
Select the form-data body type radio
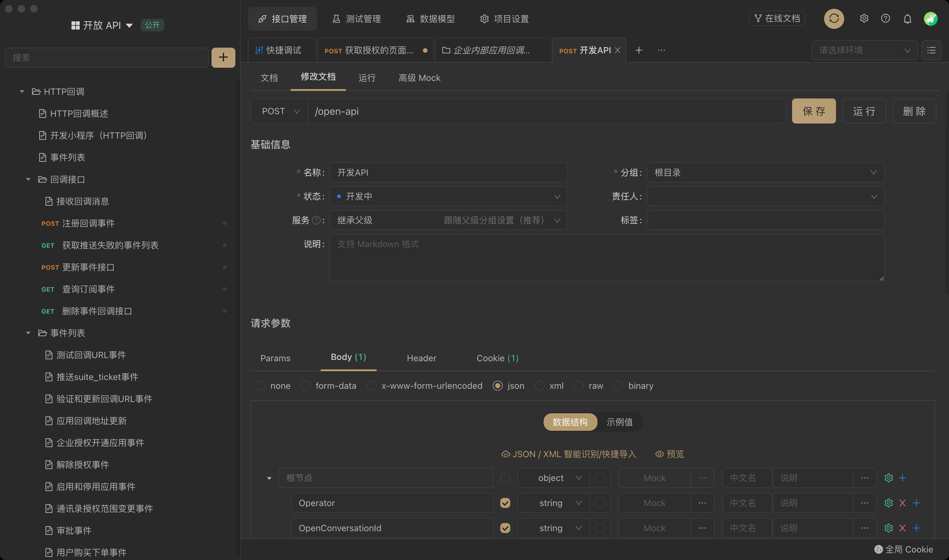click(x=306, y=386)
